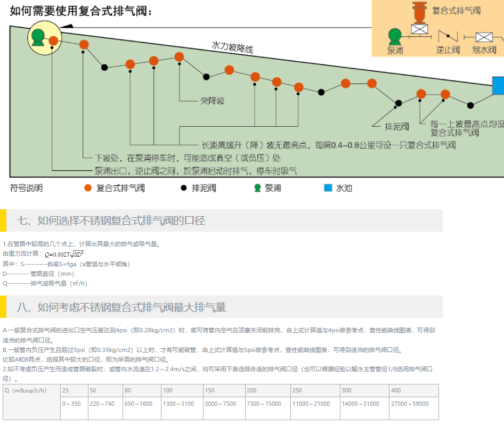Viewport: 504px width, 426px height.
Task: Click the 符号说明 legend title
Action: (26, 188)
